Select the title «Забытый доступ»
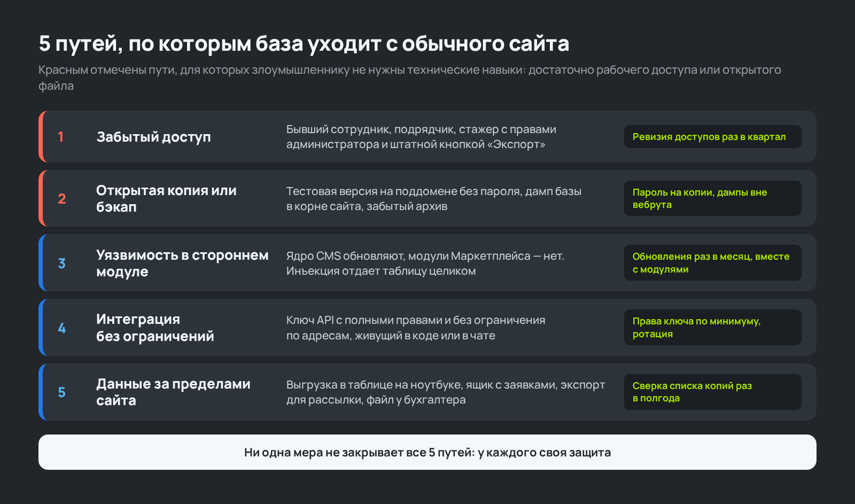The height and width of the screenshot is (504, 855). pos(153,137)
